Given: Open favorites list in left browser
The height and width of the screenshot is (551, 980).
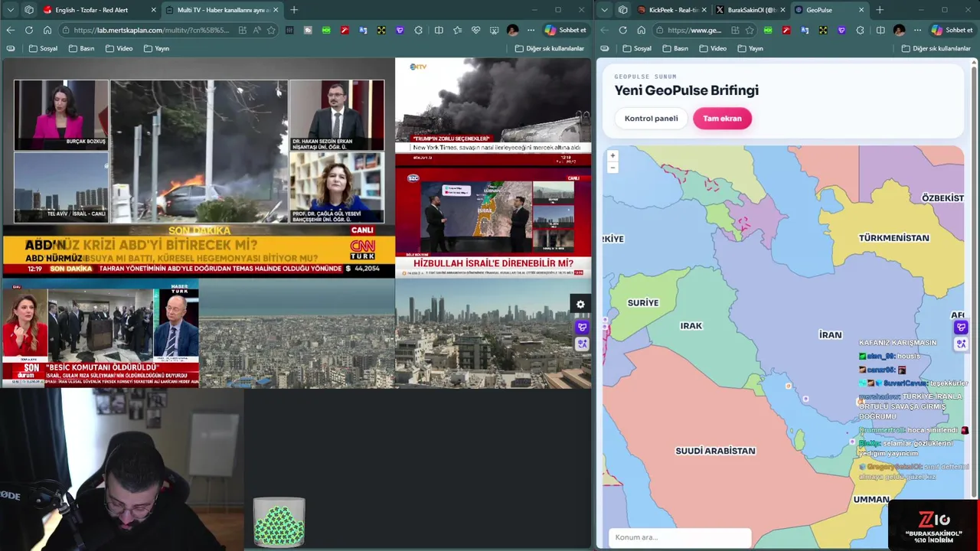Looking at the screenshot, I should pos(458,30).
